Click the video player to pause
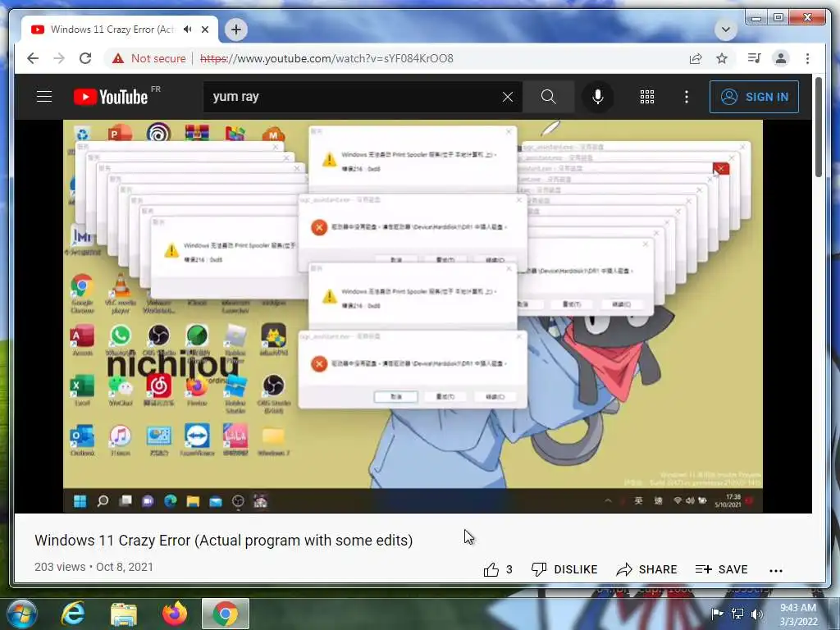 coord(413,316)
